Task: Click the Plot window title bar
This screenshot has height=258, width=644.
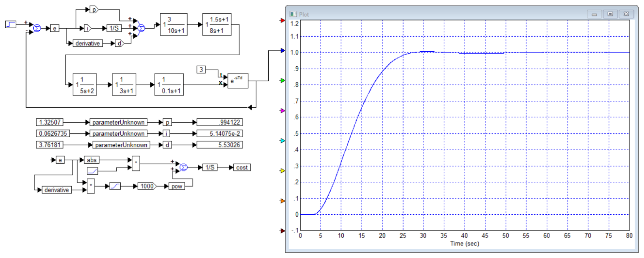Action: point(425,14)
